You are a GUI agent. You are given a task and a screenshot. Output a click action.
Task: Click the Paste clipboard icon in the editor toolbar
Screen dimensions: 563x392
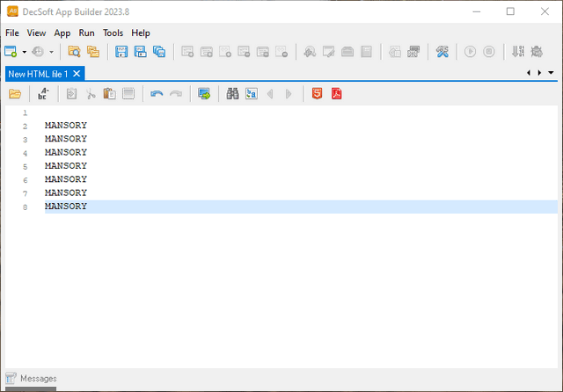pos(109,94)
